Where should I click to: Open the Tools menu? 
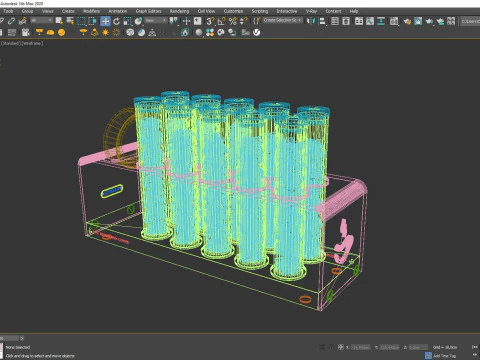(8, 11)
